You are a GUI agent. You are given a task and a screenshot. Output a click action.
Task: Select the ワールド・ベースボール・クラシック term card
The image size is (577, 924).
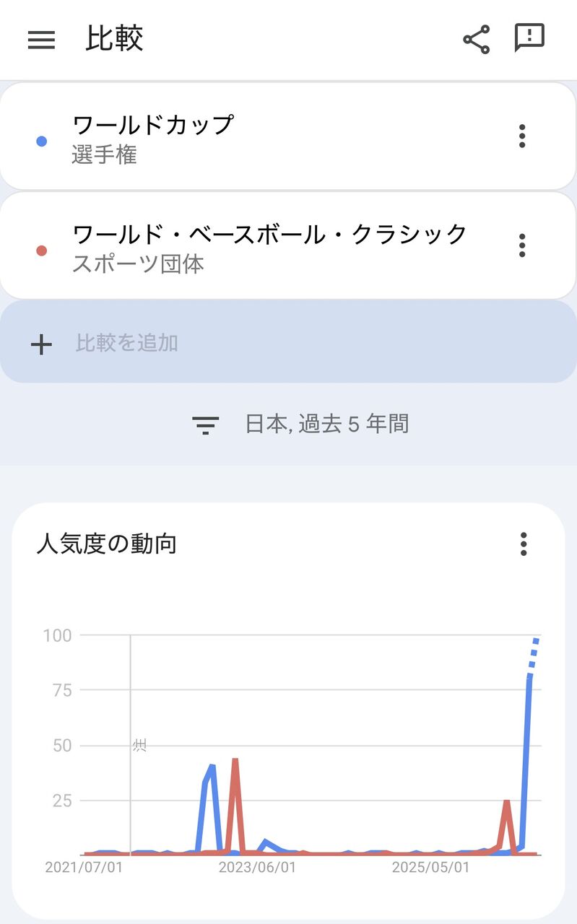[288, 246]
